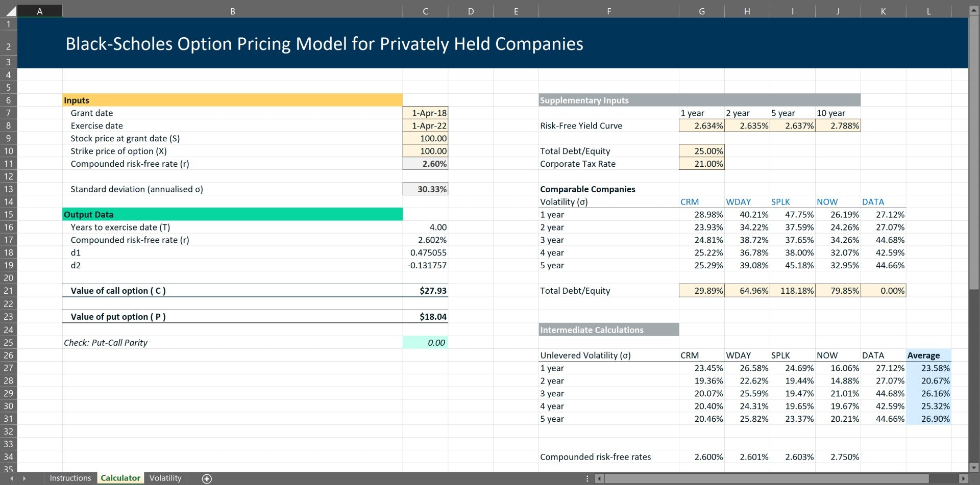Select the Corporate Tax Rate 21.00% cell

pyautogui.click(x=702, y=164)
